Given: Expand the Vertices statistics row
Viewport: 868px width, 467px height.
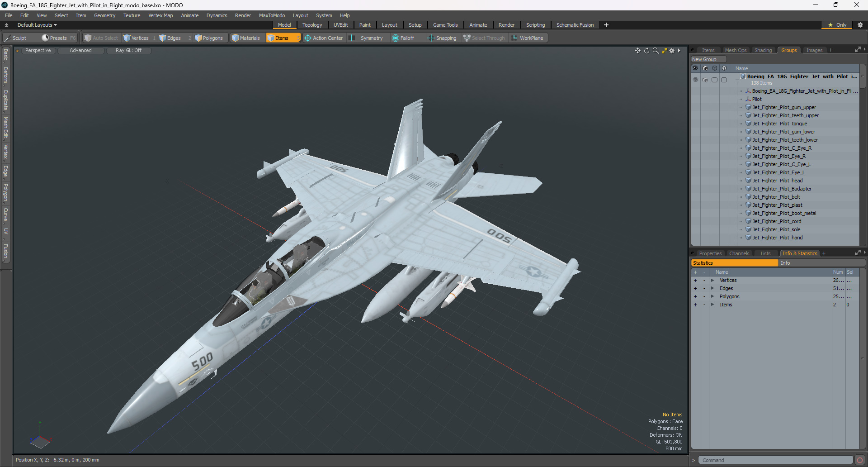Looking at the screenshot, I should (712, 280).
